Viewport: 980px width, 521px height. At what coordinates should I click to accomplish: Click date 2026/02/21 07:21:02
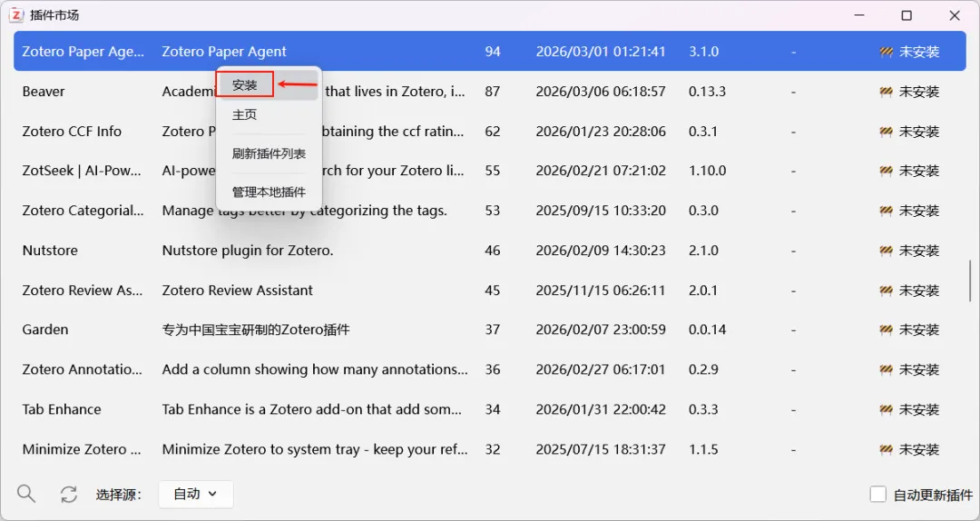[601, 171]
